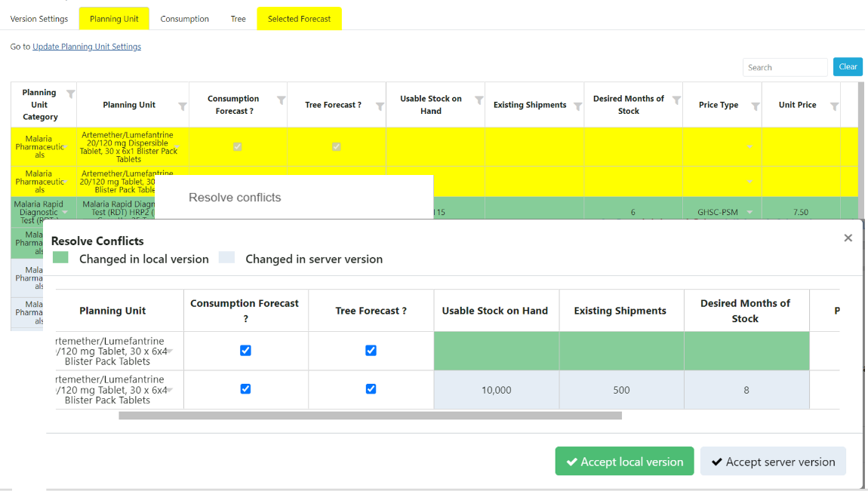The height and width of the screenshot is (491, 868).
Task: Click green Changed in local version swatch
Action: click(60, 258)
